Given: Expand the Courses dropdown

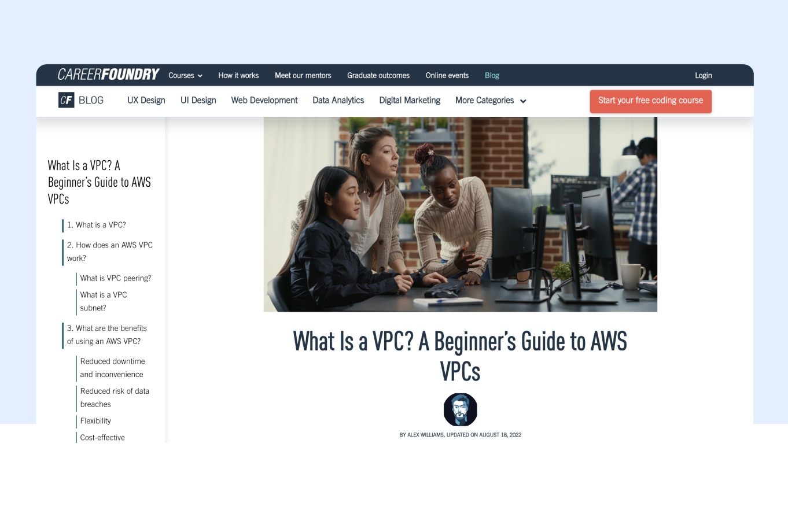Looking at the screenshot, I should pos(185,75).
